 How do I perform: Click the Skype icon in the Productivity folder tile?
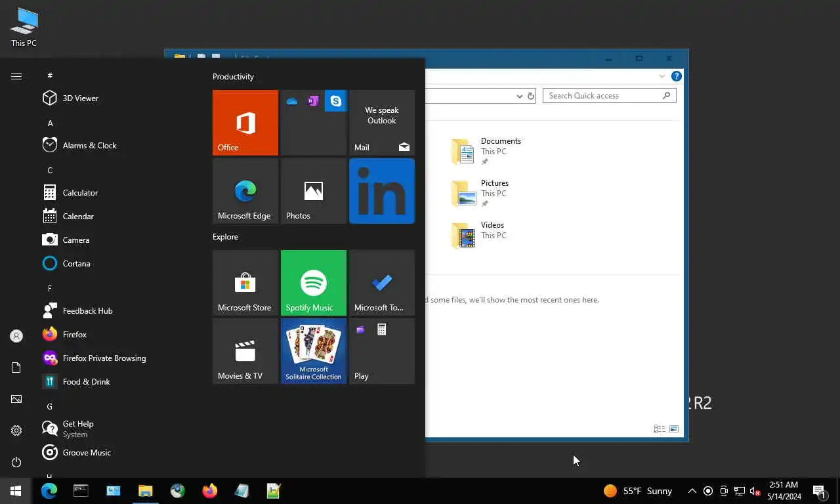click(336, 101)
